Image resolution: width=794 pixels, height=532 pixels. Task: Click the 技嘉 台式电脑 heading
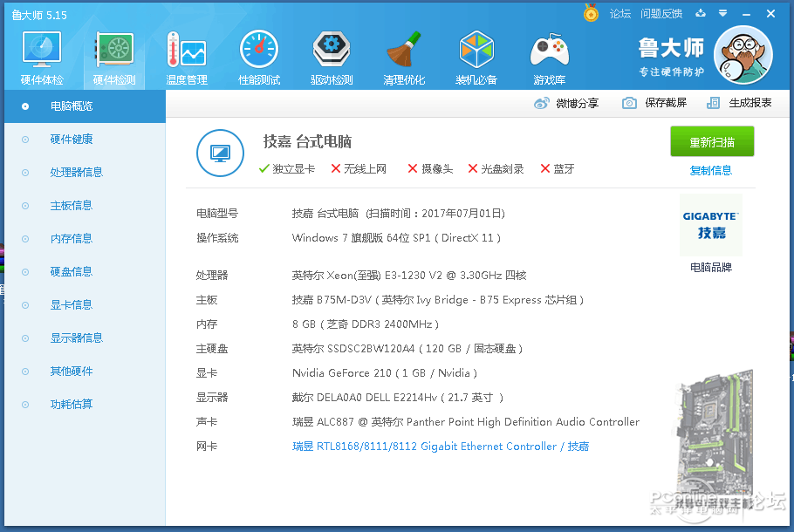point(307,142)
